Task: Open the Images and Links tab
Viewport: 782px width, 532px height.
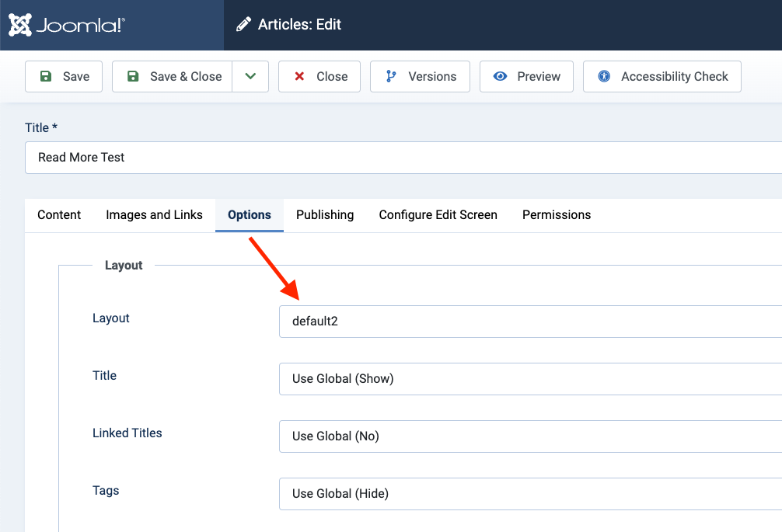Action: [154, 215]
